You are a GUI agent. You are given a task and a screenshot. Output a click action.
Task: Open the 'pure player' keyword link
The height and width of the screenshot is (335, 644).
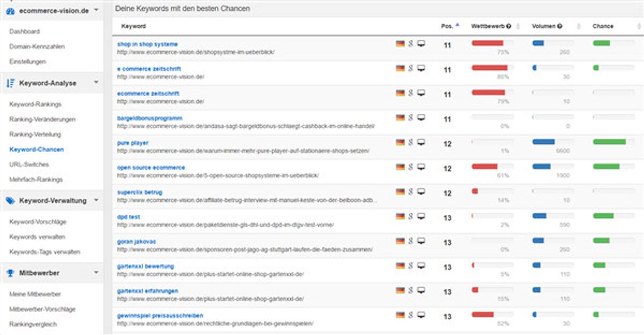click(x=133, y=143)
